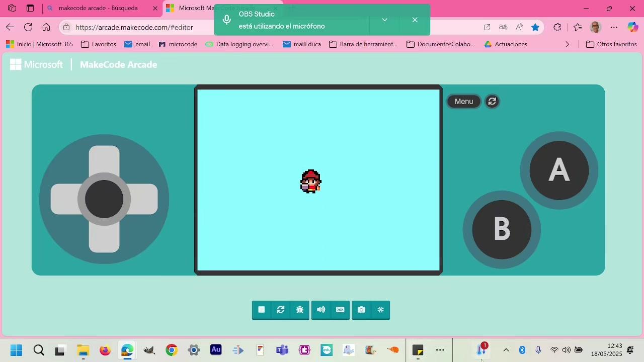The width and height of the screenshot is (644, 362).
Task: Push the D-pad right arrow
Action: coord(144,199)
